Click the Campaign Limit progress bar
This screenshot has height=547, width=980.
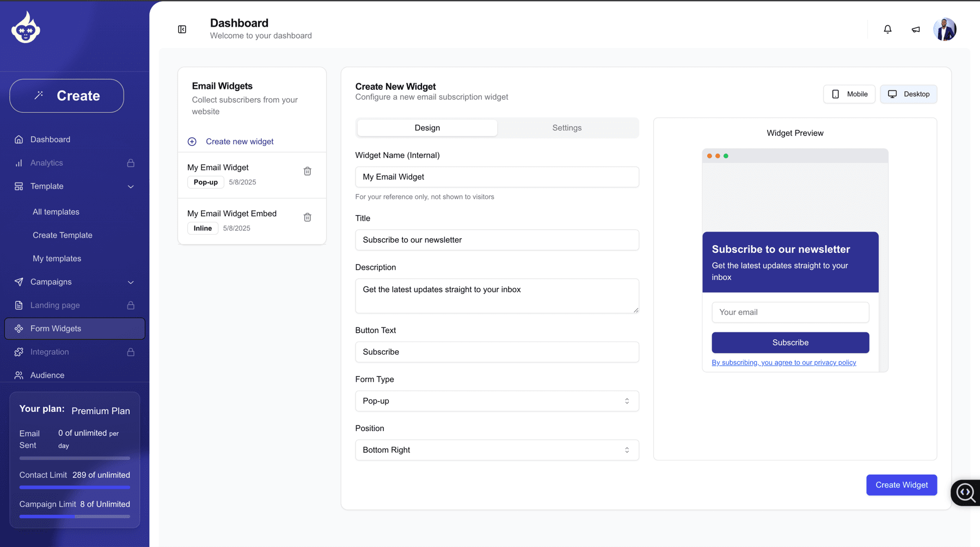75,516
